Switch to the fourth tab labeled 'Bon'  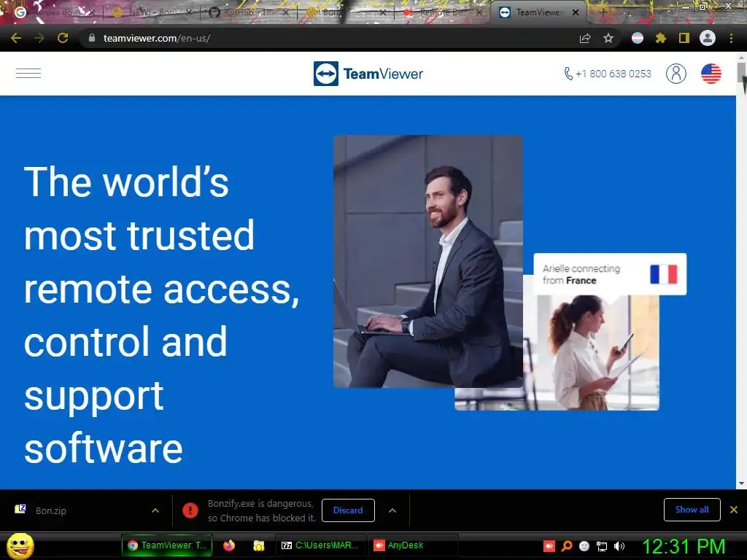(345, 12)
